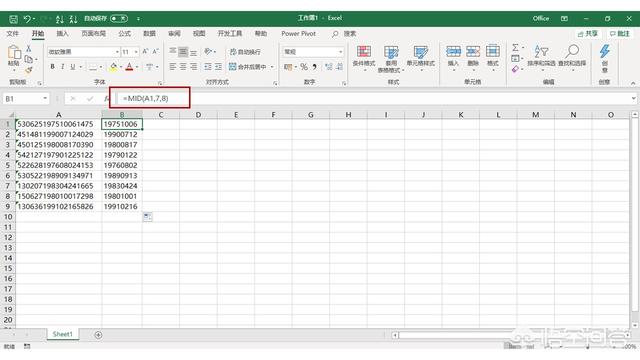Collapse the ribbon with the chevron
This screenshot has width=640, height=360.
click(x=633, y=83)
